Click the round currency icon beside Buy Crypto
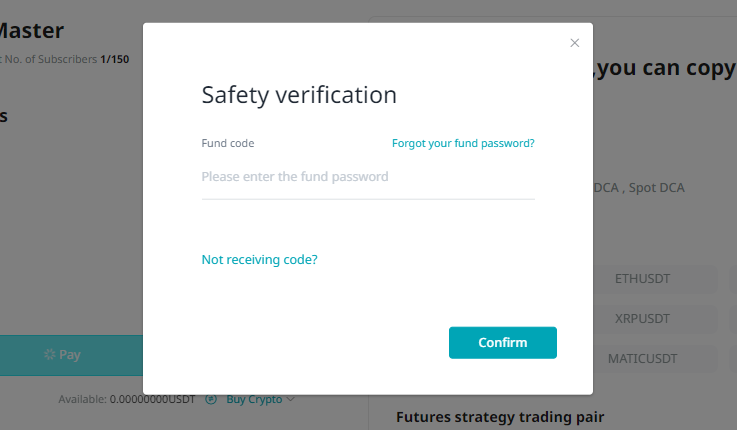Image resolution: width=737 pixels, height=430 pixels. point(211,399)
